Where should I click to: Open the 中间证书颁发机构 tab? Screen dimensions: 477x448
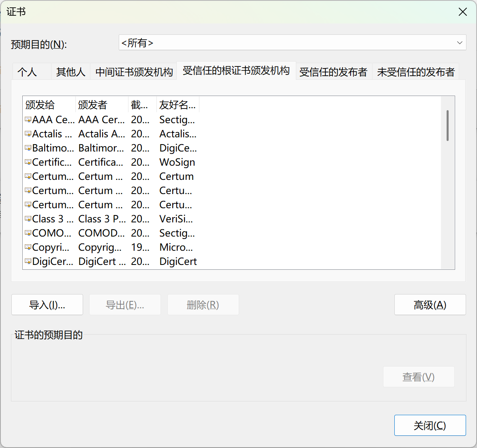point(134,72)
